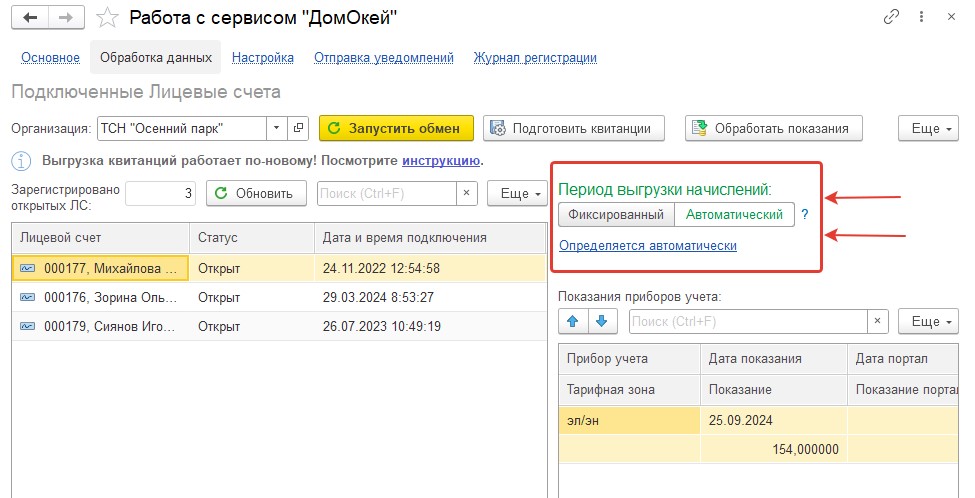Select Фиксированный period mode
The width and height of the screenshot is (975, 498).
[x=616, y=214]
